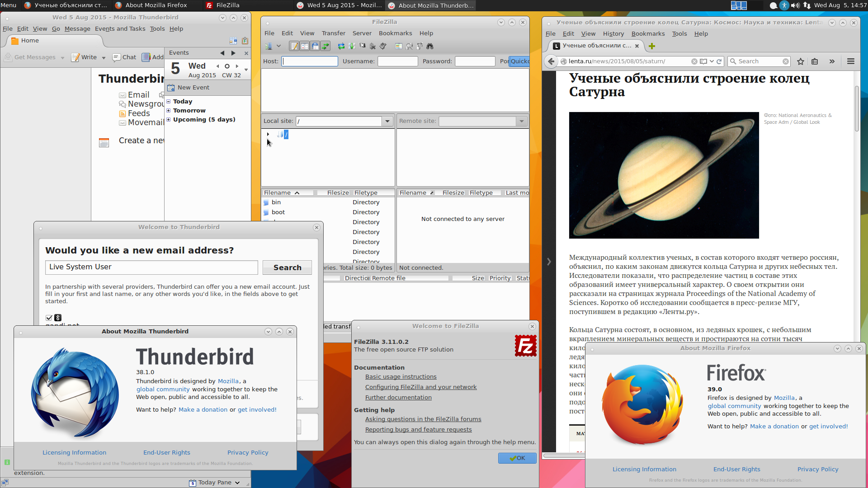
Task: Open Address Book icon in Thunderbird toolbar
Action: [146, 57]
